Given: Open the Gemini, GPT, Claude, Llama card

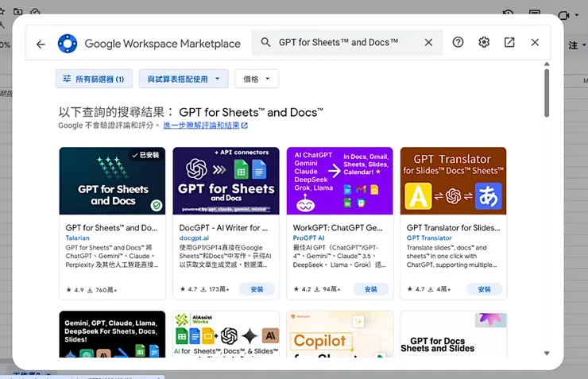Looking at the screenshot, I should click(x=112, y=334).
